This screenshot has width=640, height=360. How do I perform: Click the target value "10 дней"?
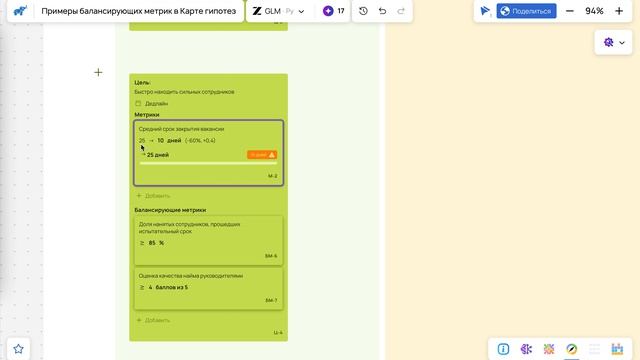[x=169, y=140]
